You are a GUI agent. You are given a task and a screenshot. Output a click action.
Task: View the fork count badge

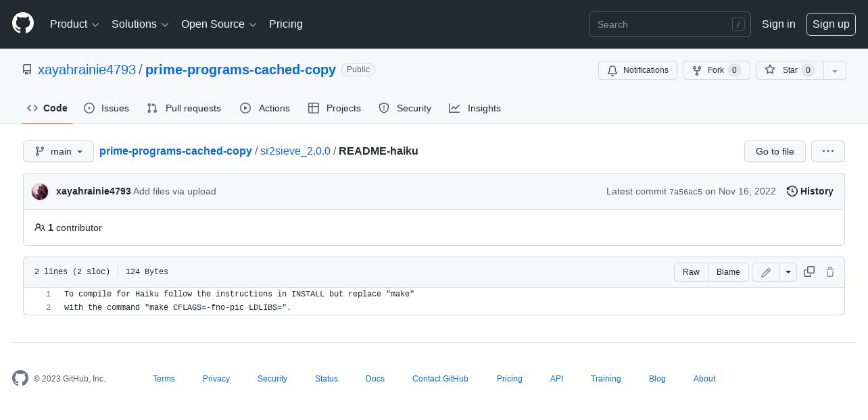734,70
